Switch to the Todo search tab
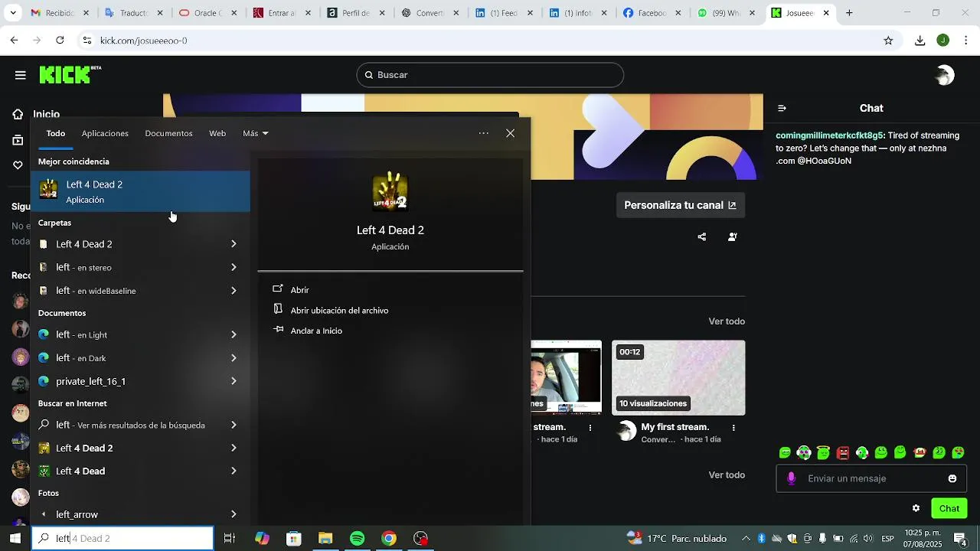980x551 pixels. click(x=56, y=133)
